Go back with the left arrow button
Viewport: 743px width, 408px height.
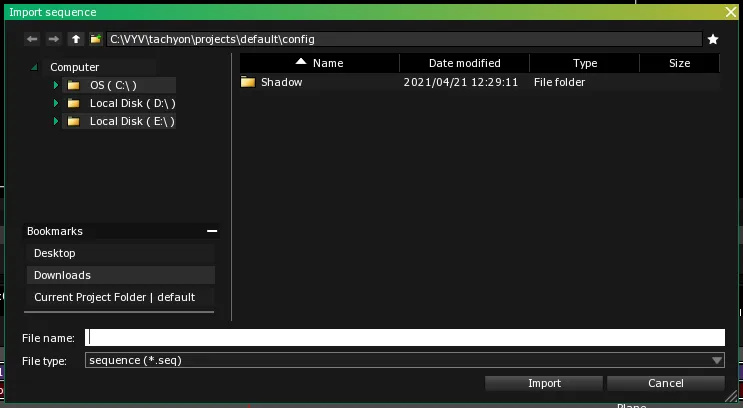tap(32, 39)
